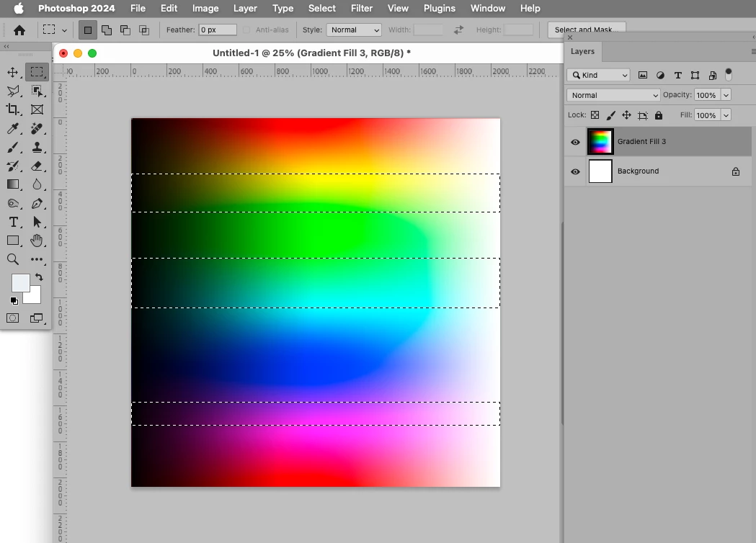The image size is (756, 543).
Task: Select the Zoom tool magnifier
Action: point(12,259)
